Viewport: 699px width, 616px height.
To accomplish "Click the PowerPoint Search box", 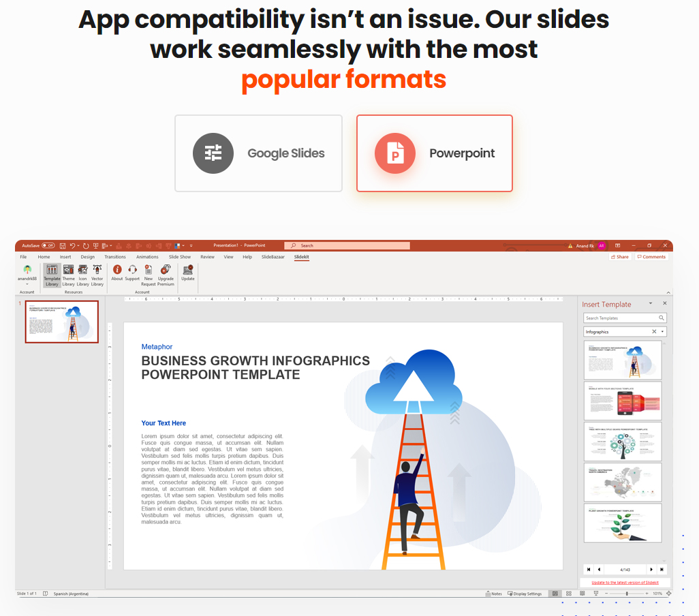I will tap(347, 245).
